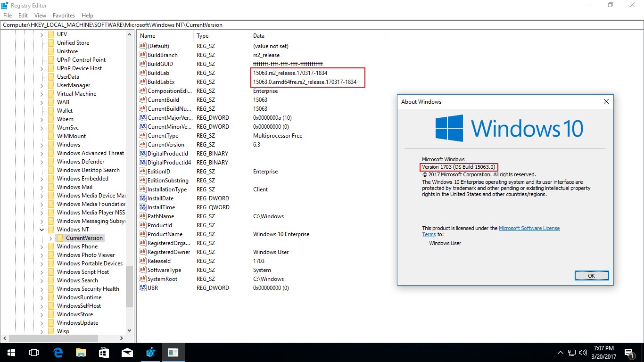Viewport: 644px width, 362px height.
Task: Click the network icon in system tray
Action: pyautogui.click(x=571, y=352)
